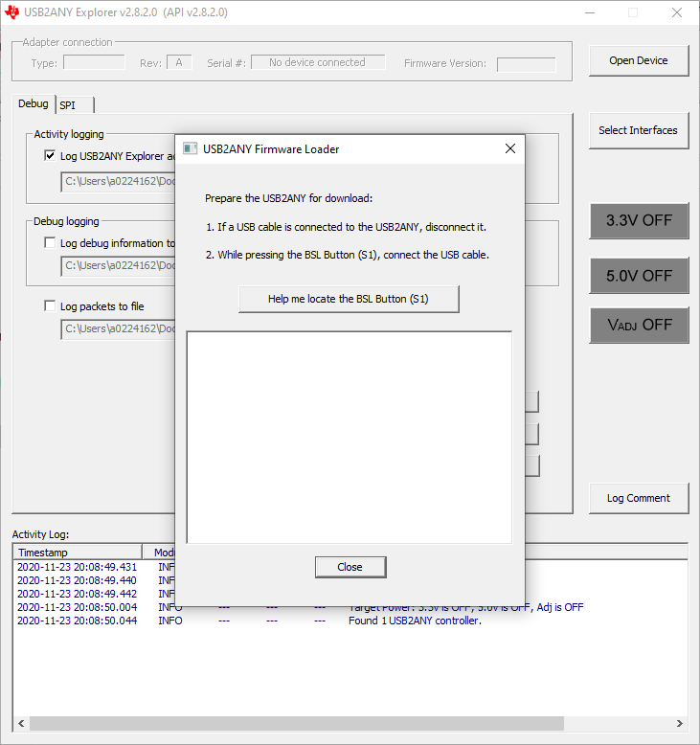Click the Close button in Firmware Loader

(x=350, y=567)
